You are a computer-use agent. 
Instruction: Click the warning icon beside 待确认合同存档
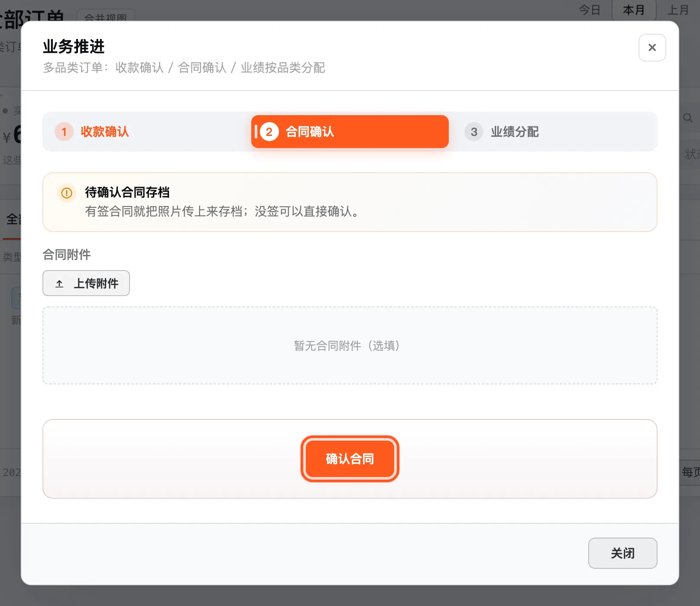pyautogui.click(x=67, y=193)
